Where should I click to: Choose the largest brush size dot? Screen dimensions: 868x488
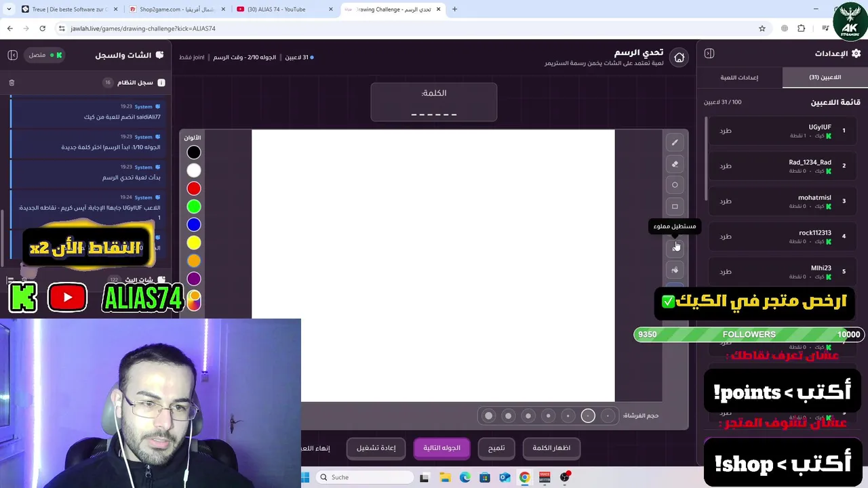click(x=488, y=415)
